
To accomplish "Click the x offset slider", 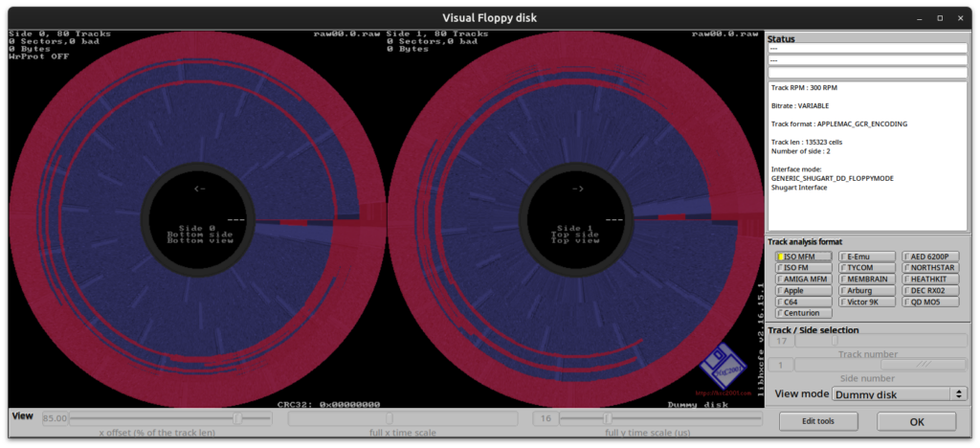I will (x=170, y=418).
